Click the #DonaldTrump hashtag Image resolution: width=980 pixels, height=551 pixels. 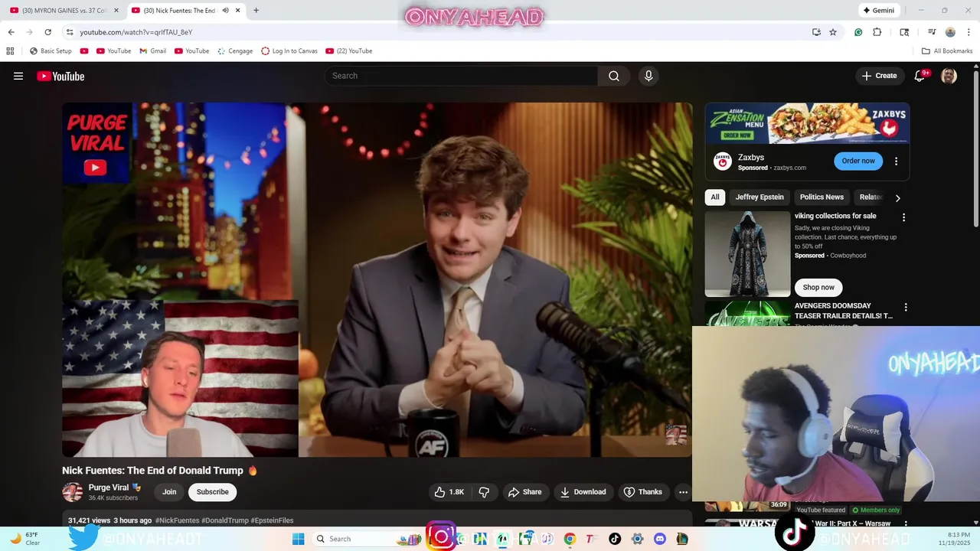coord(225,520)
